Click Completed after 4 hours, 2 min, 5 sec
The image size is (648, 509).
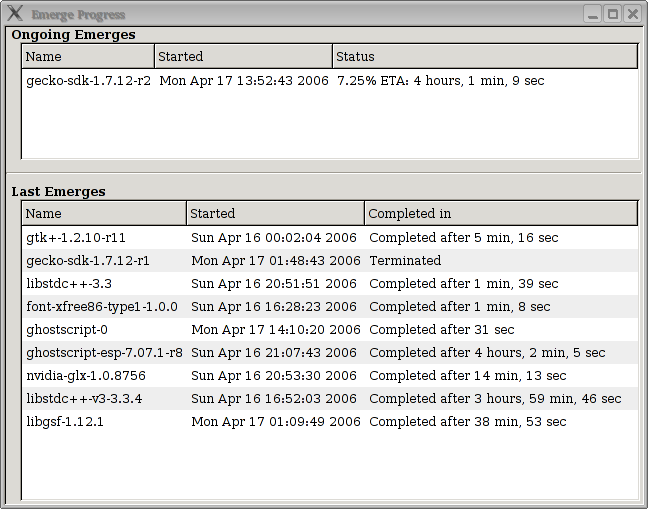tap(487, 352)
